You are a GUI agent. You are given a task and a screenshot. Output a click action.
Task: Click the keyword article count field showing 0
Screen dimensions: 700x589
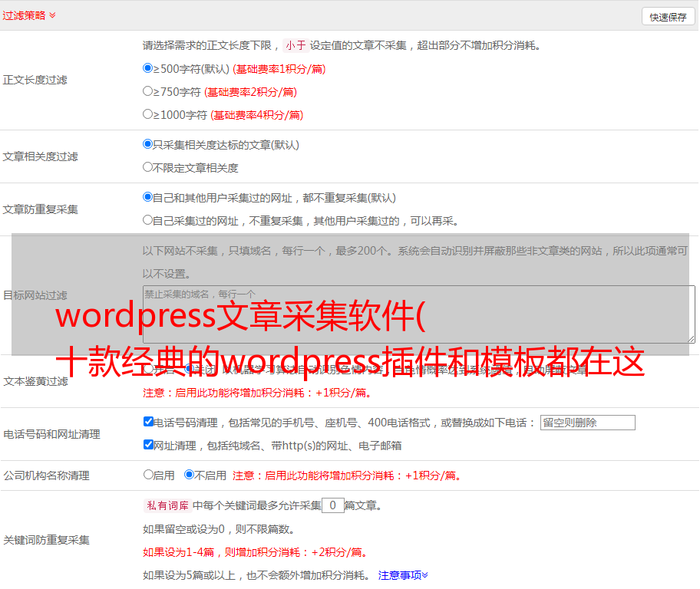[332, 505]
